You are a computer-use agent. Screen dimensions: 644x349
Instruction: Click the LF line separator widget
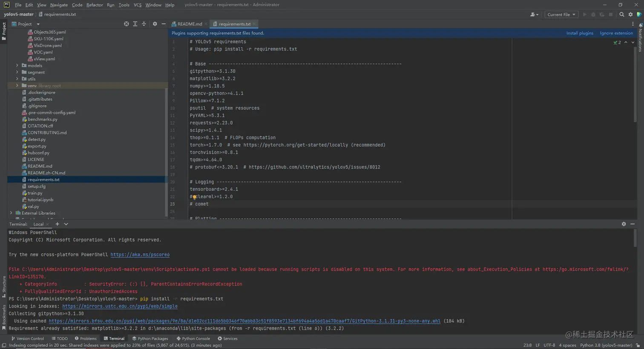click(x=538, y=345)
